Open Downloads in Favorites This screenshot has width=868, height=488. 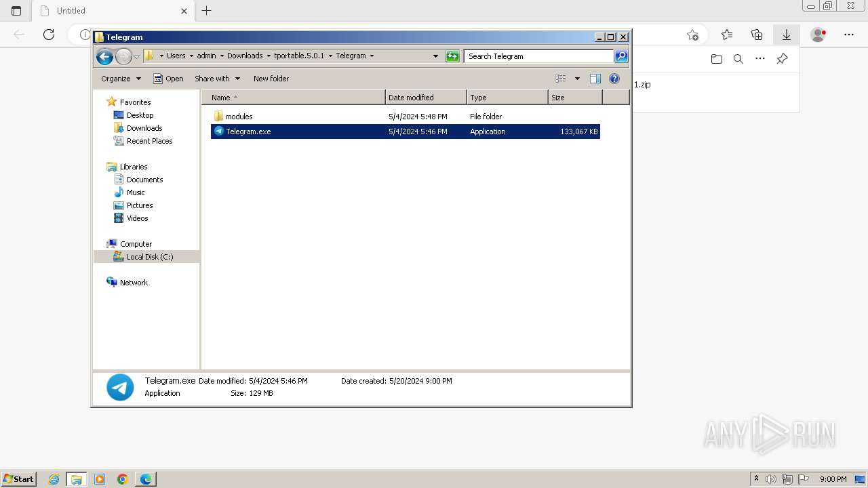[144, 128]
